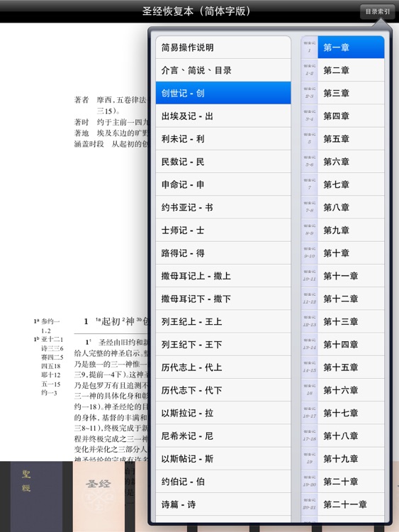Go to 历代志下 - 代下
The image size is (399, 532).
[x=223, y=390]
